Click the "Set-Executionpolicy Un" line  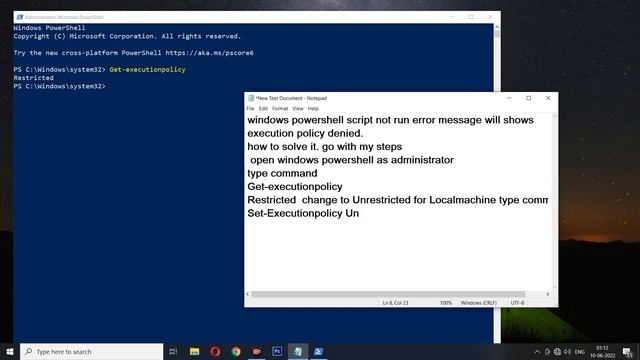point(303,213)
